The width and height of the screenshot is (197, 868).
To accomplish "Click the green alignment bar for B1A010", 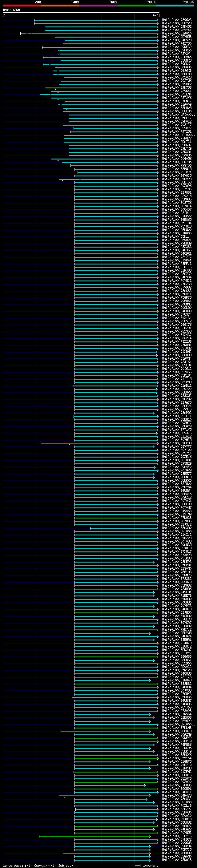I will click(x=89, y=33).
